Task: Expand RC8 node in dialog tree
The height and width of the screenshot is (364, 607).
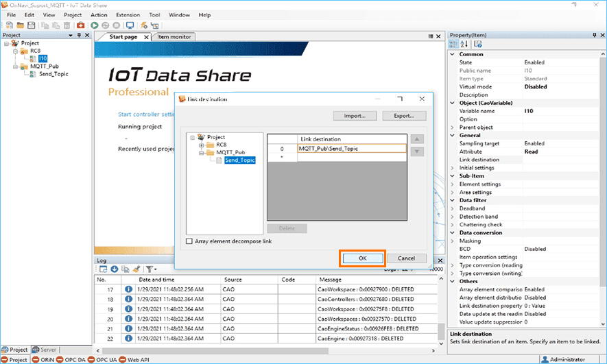Action: pos(201,145)
